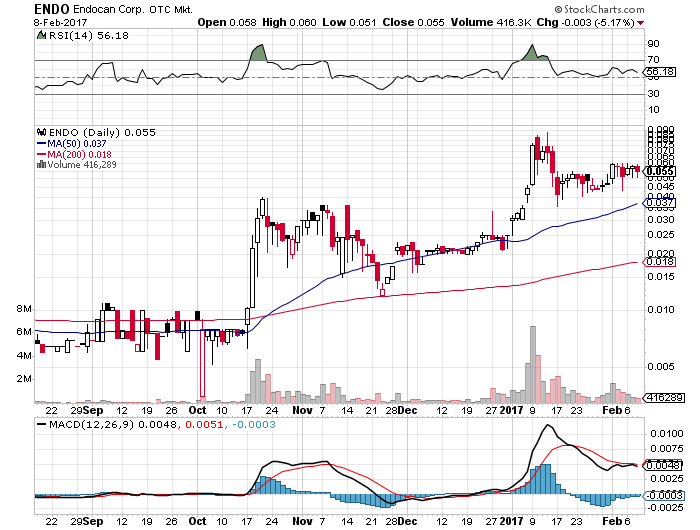Click the price axis label 0.030
This screenshot has height=530, width=700.
click(661, 220)
